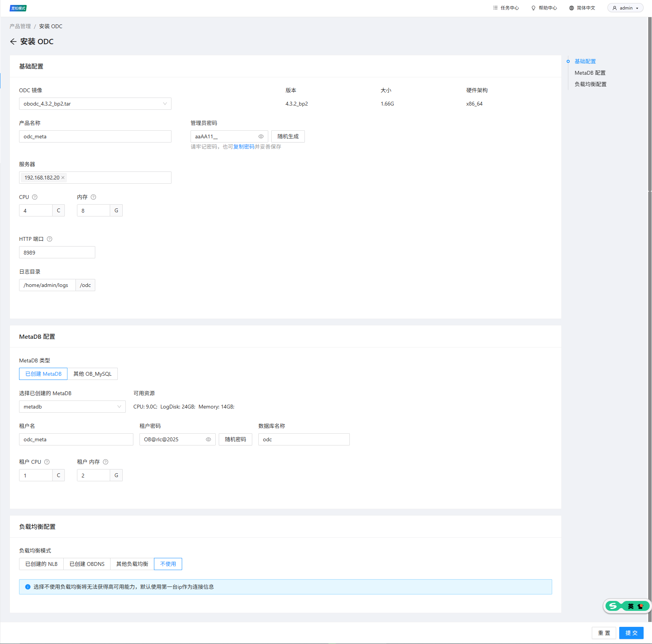
Task: Choose 已创建的 NLB load balance mode
Action: point(41,564)
